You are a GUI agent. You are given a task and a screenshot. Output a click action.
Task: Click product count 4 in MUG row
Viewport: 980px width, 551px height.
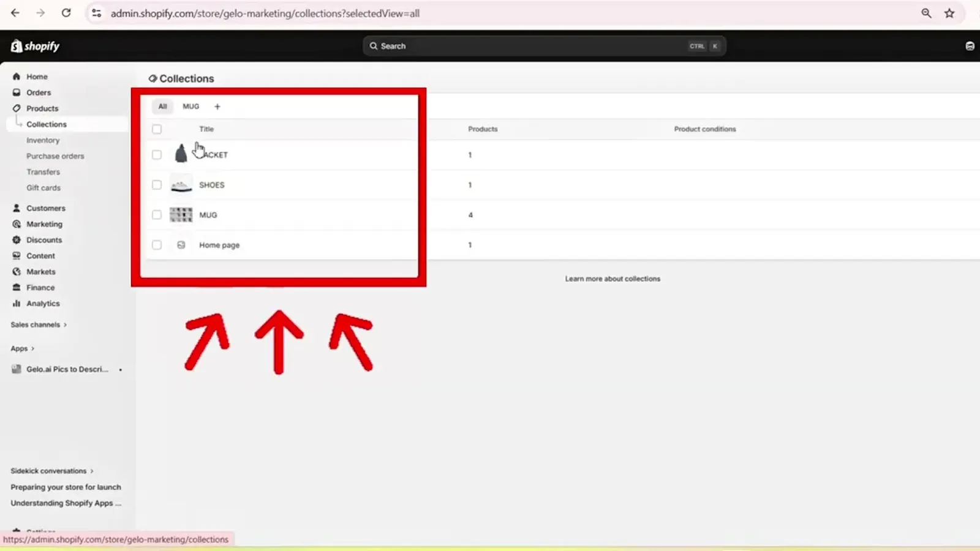pos(470,215)
